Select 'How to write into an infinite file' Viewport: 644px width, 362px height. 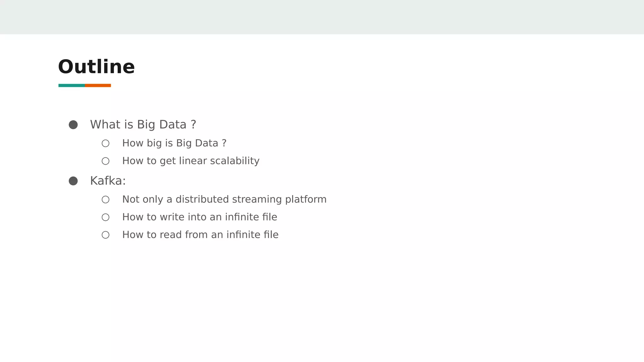(200, 217)
